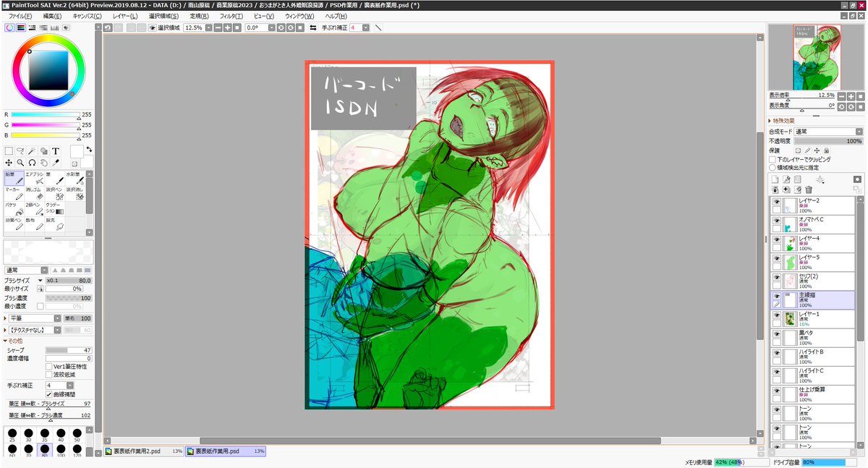Select the 選択ペン selection pen tool
868x468 pixels.
point(55,193)
